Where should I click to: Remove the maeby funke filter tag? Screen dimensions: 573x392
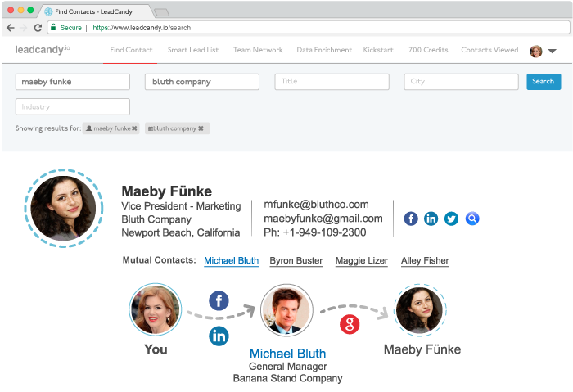click(x=134, y=128)
